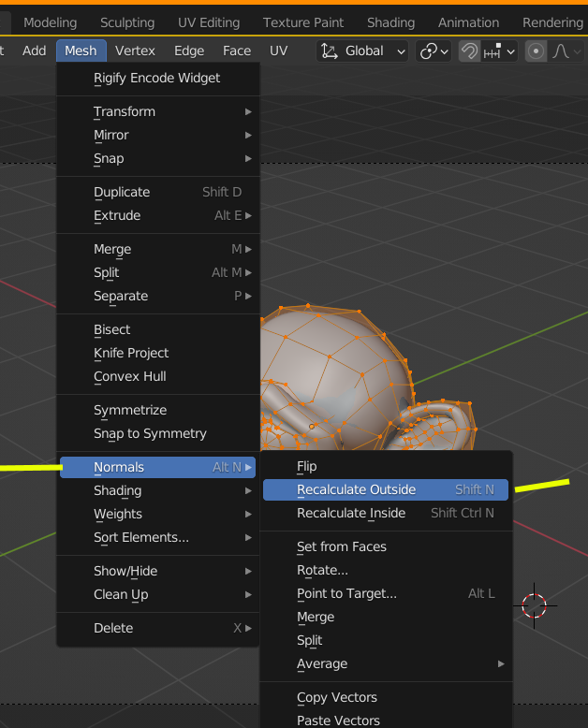588x728 pixels.
Task: Expand the Mesh menu Split submenu
Action: click(158, 272)
